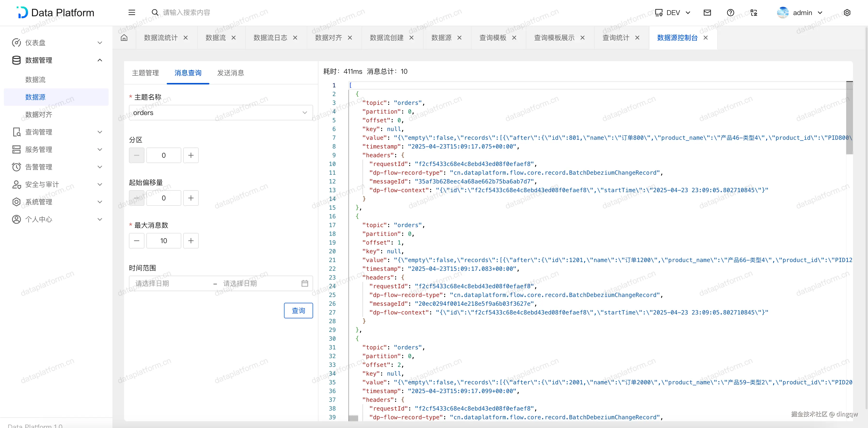Switch to the 主题管理 tab
Screen dimensions: 868x428
pyautogui.click(x=145, y=73)
